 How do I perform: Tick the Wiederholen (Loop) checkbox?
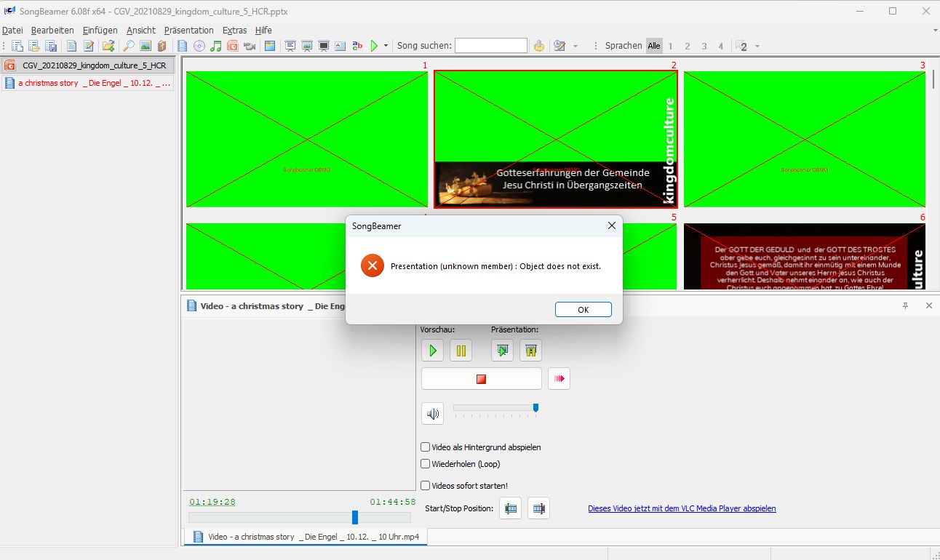point(426,463)
